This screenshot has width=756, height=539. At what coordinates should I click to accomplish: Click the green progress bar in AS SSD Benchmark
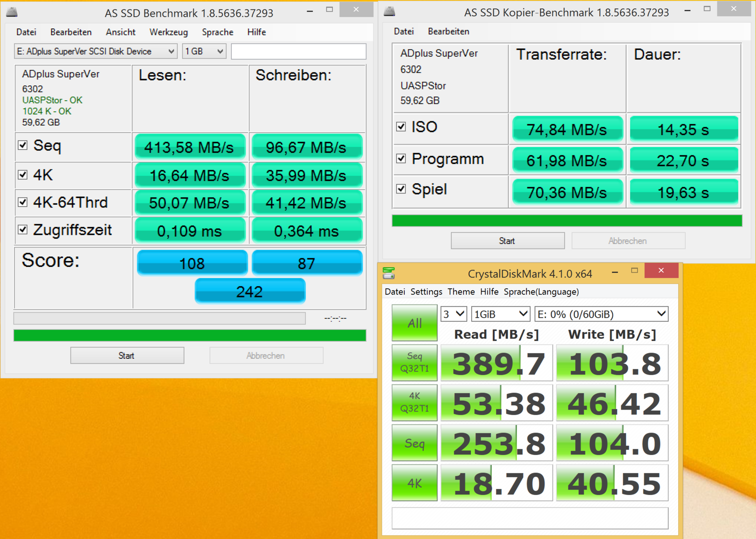click(190, 335)
